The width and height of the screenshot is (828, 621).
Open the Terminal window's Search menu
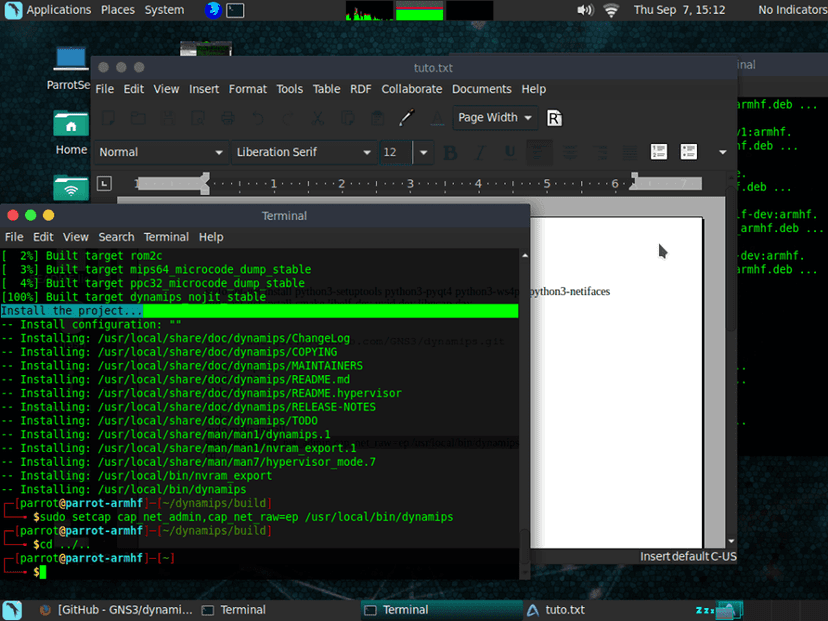coord(116,237)
